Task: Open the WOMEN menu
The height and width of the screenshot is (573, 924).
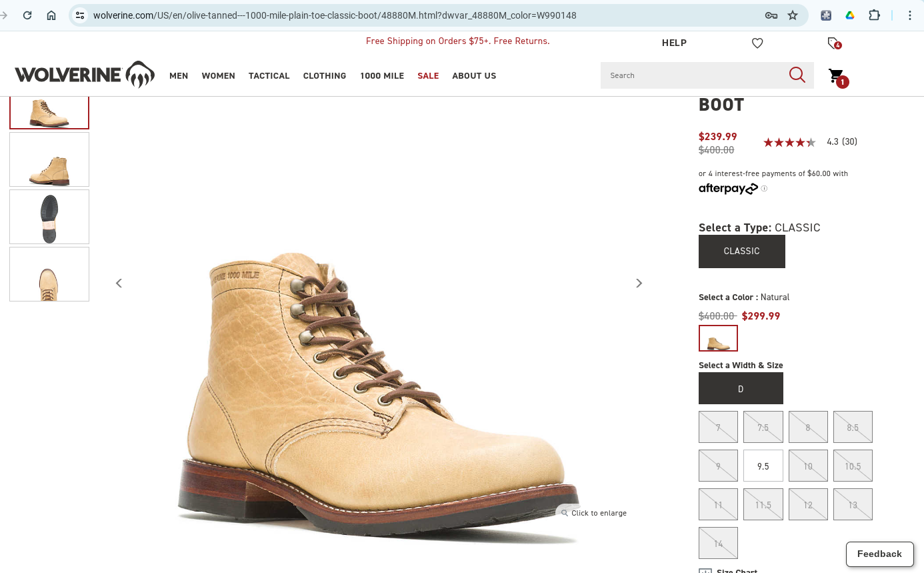Action: click(219, 75)
